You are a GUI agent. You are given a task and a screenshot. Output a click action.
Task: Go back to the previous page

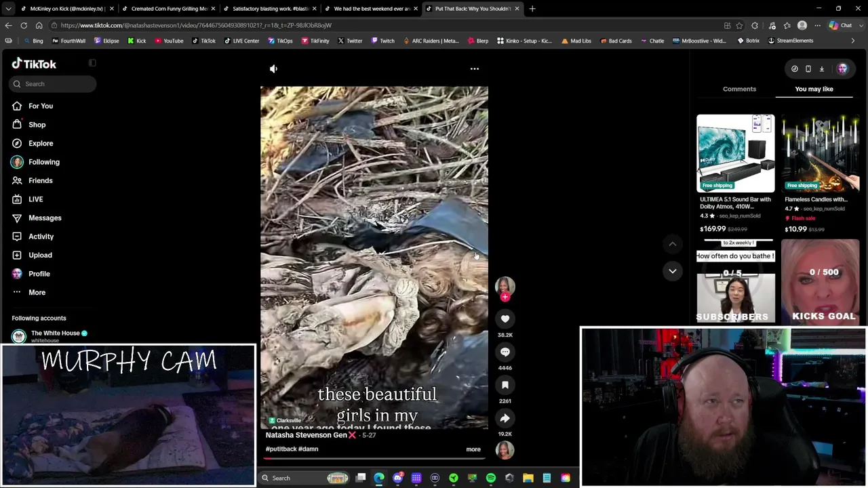click(x=8, y=25)
